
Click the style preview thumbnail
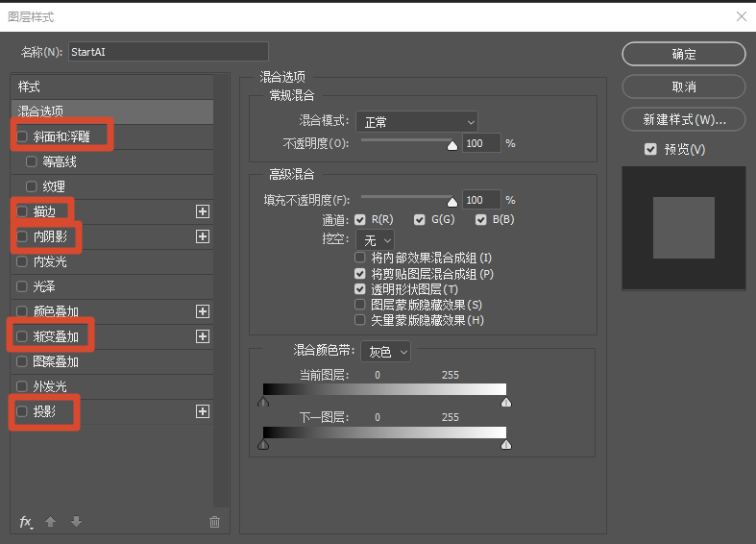684,228
